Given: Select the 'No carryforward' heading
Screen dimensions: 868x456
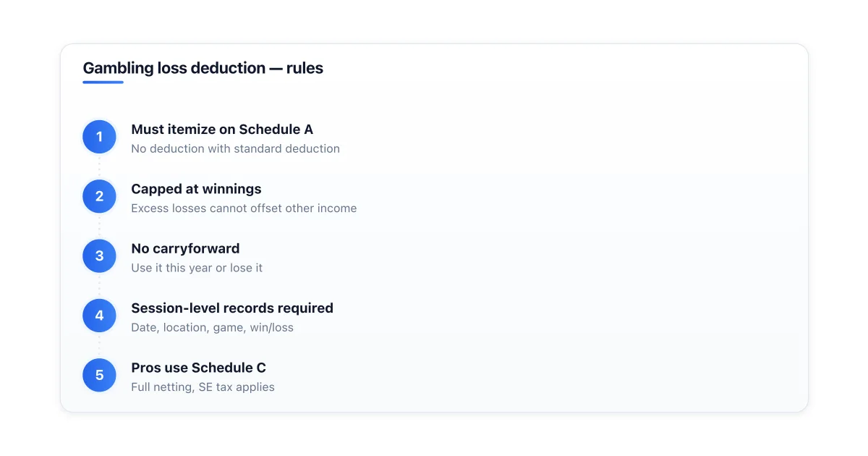Looking at the screenshot, I should point(185,248).
